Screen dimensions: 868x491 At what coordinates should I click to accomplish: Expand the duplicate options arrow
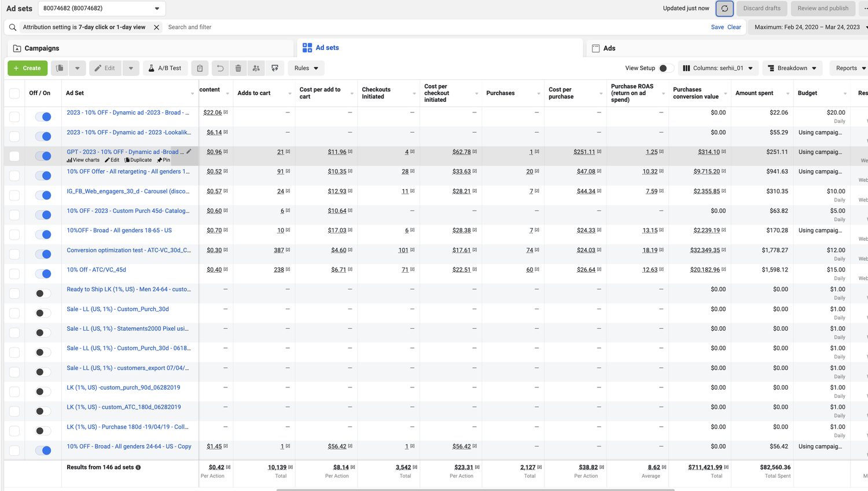click(x=77, y=68)
